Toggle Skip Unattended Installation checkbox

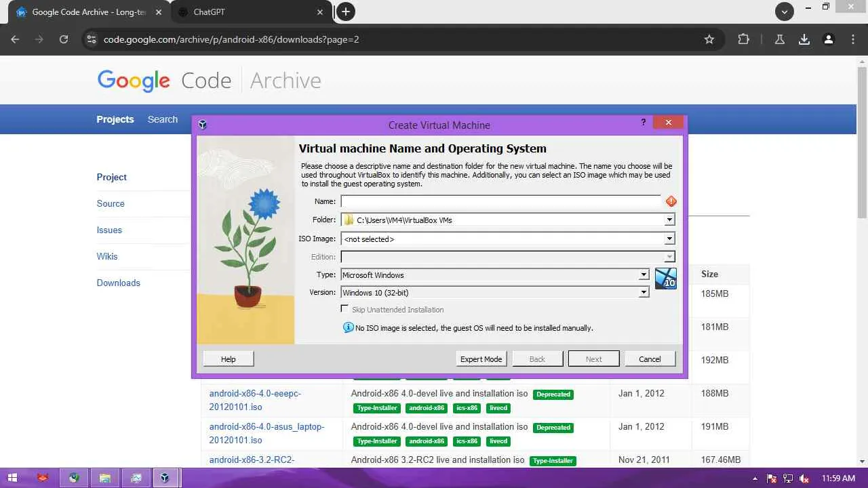coord(345,309)
